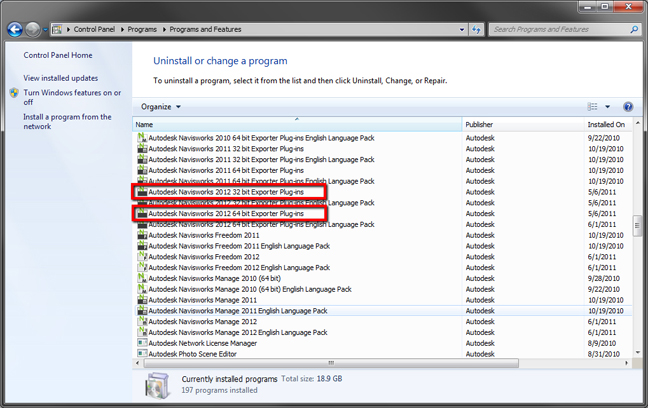Click the Forward navigation arrow
The width and height of the screenshot is (648, 408).
[33, 29]
